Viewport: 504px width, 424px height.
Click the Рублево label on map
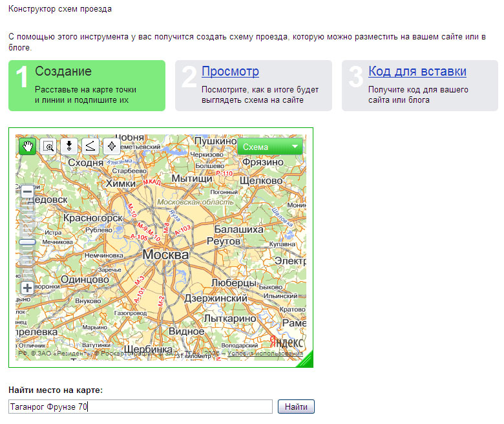click(x=99, y=230)
